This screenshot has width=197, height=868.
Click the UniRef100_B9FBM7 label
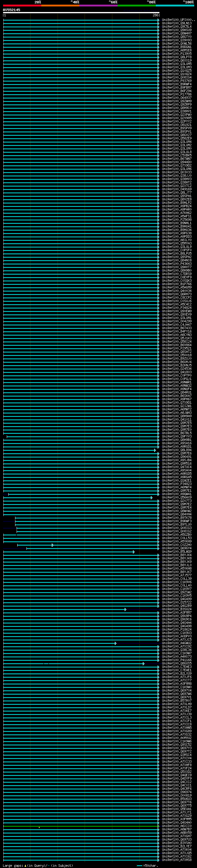176,88
